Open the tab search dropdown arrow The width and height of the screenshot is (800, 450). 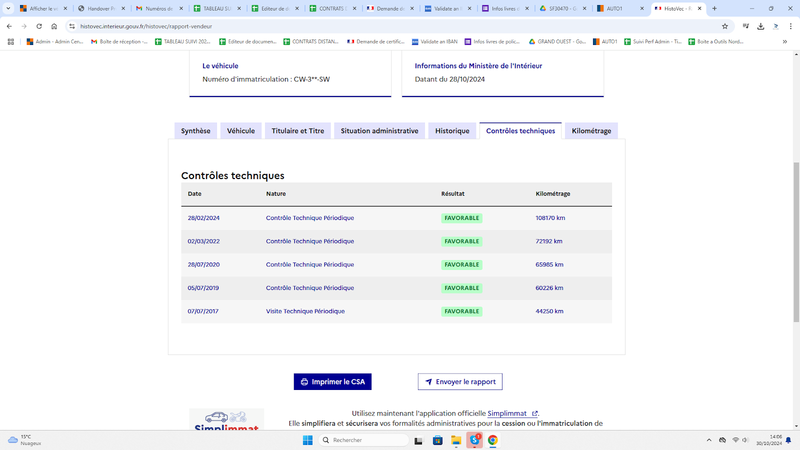8,9
